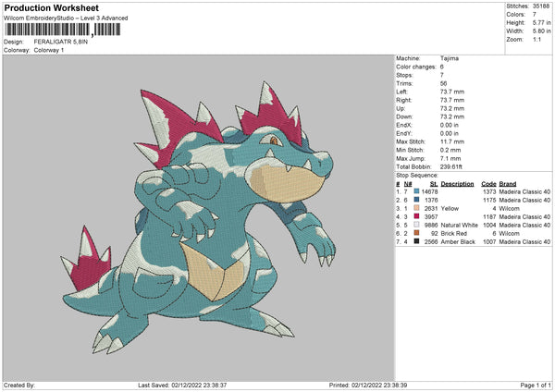Image resolution: width=555 pixels, height=392 pixels.
Task: Click the Colors count value 7
Action: click(534, 15)
